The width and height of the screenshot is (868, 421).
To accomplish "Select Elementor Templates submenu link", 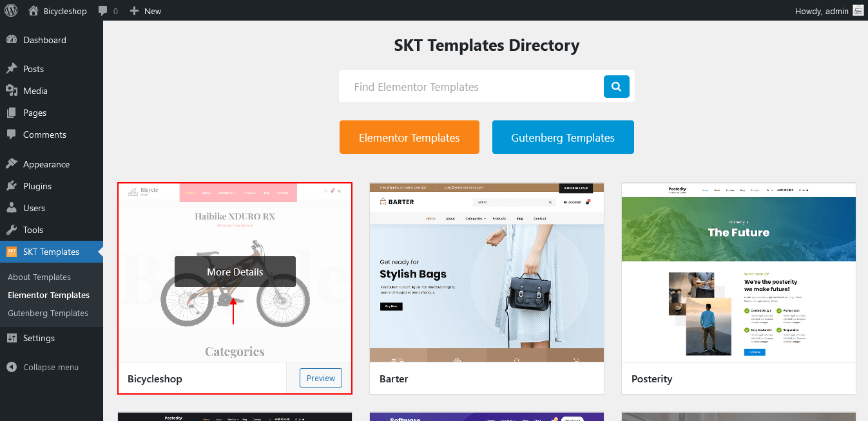I will coord(48,295).
